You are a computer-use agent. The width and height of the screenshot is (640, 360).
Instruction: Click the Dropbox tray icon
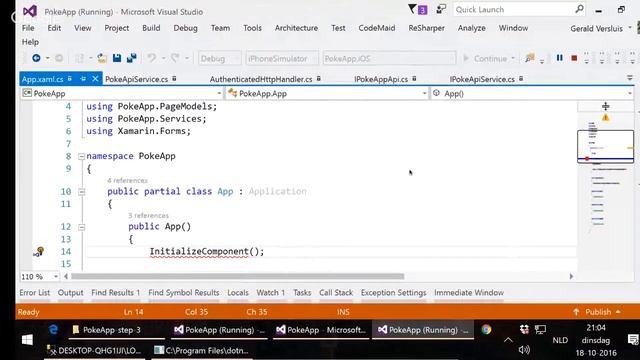point(524,329)
